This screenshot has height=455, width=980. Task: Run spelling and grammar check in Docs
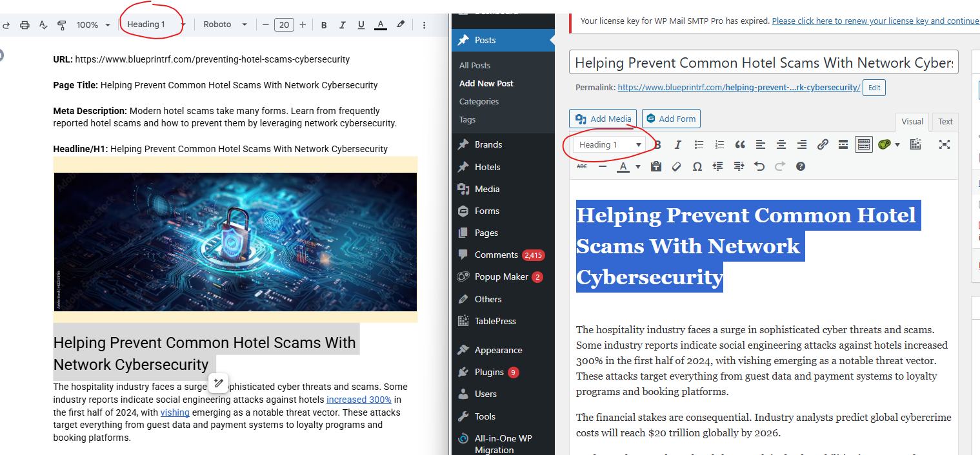coord(43,25)
